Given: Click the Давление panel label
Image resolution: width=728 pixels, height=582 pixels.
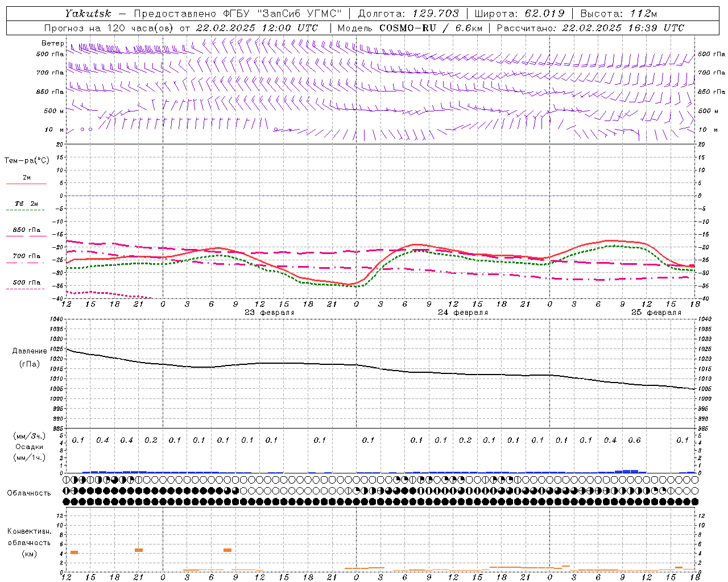Looking at the screenshot, I should tap(30, 351).
